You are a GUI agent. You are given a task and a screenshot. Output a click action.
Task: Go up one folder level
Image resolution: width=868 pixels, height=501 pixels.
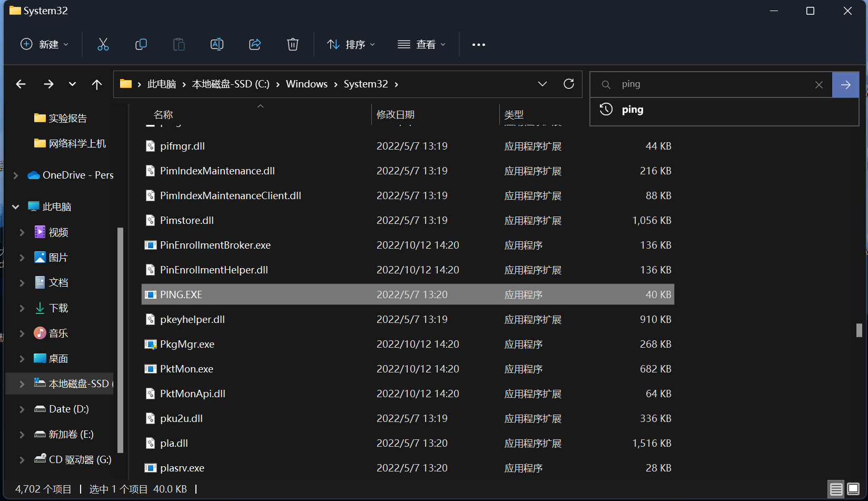tap(97, 84)
